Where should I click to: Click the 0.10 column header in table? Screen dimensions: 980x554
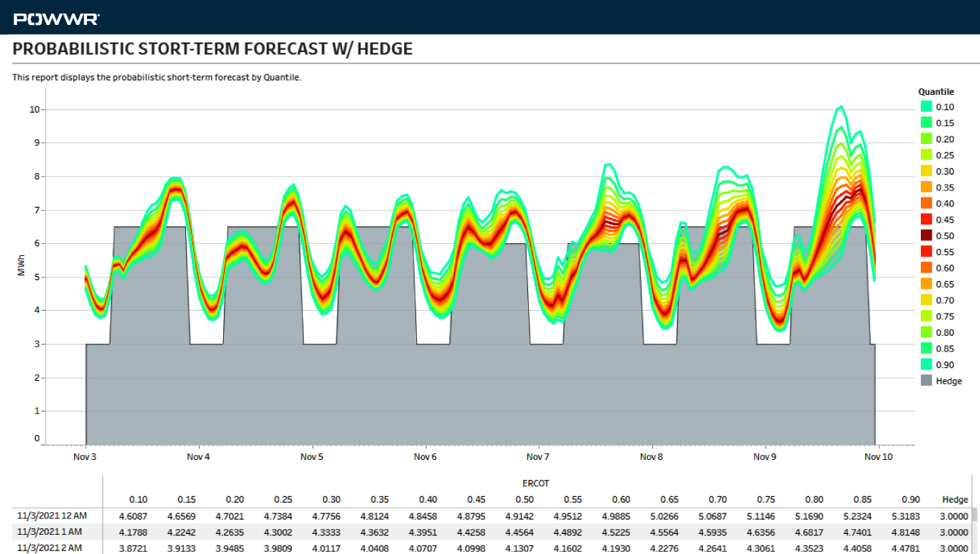pos(138,500)
